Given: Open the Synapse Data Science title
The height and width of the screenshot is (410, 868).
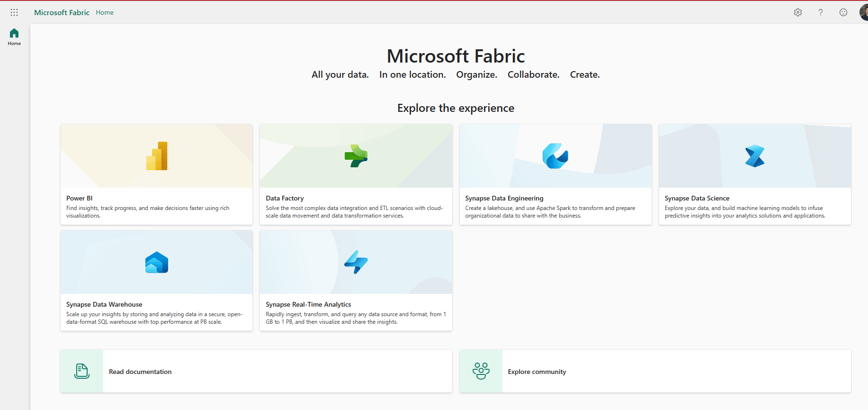Looking at the screenshot, I should (x=697, y=198).
